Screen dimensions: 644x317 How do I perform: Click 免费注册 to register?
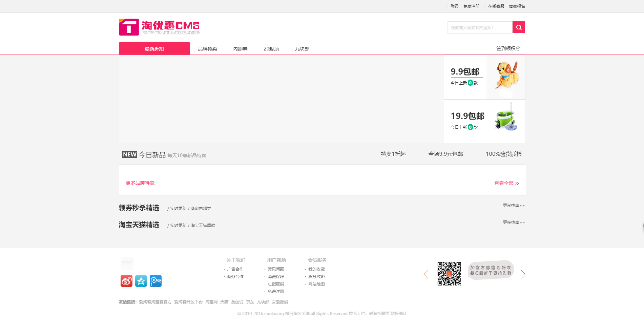[x=471, y=6]
